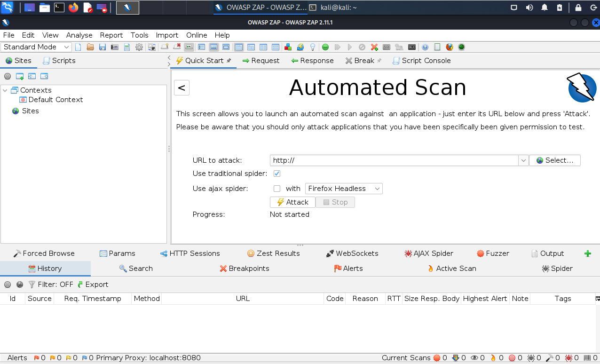Enable the Use ajax spider checkbox
The width and height of the screenshot is (600, 364).
point(277,189)
